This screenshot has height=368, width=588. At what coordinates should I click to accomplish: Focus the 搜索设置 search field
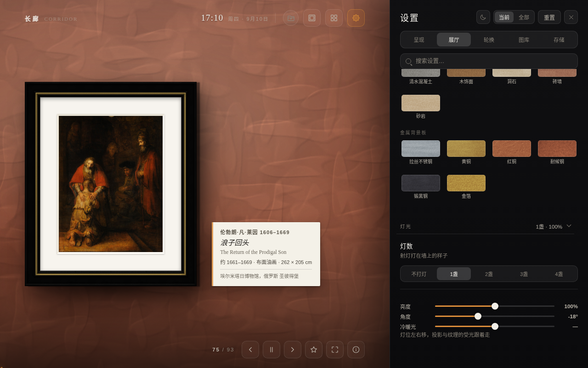pyautogui.click(x=489, y=61)
